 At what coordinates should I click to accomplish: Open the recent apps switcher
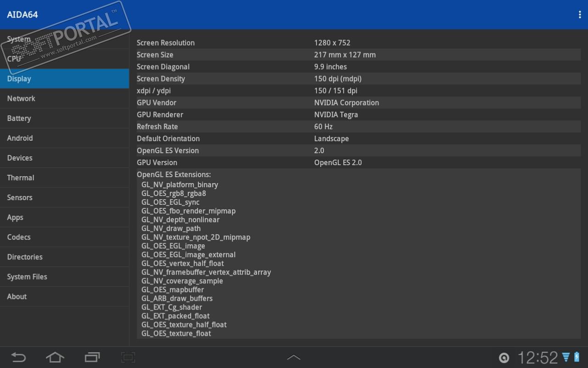[x=92, y=357]
